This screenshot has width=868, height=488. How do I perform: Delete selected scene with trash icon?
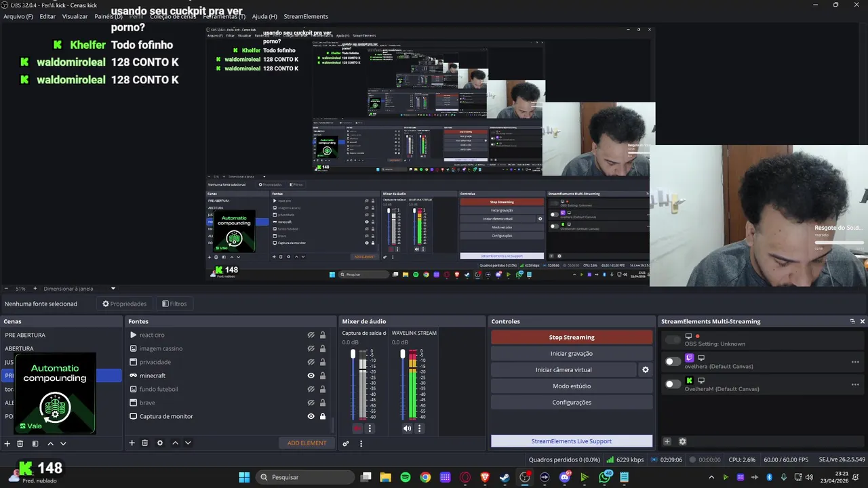point(20,443)
